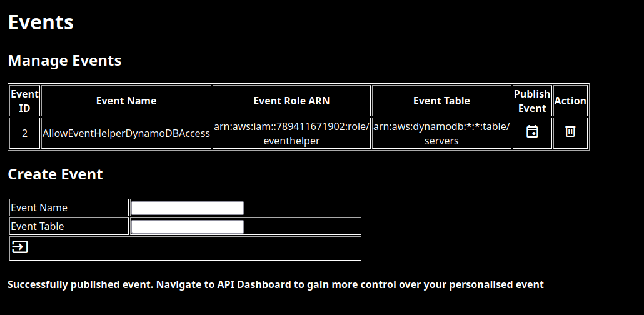Viewport: 644px width, 315px height.
Task: Select the AllowEventHelperDynamoDBAccess name cell
Action: pyautogui.click(x=126, y=133)
